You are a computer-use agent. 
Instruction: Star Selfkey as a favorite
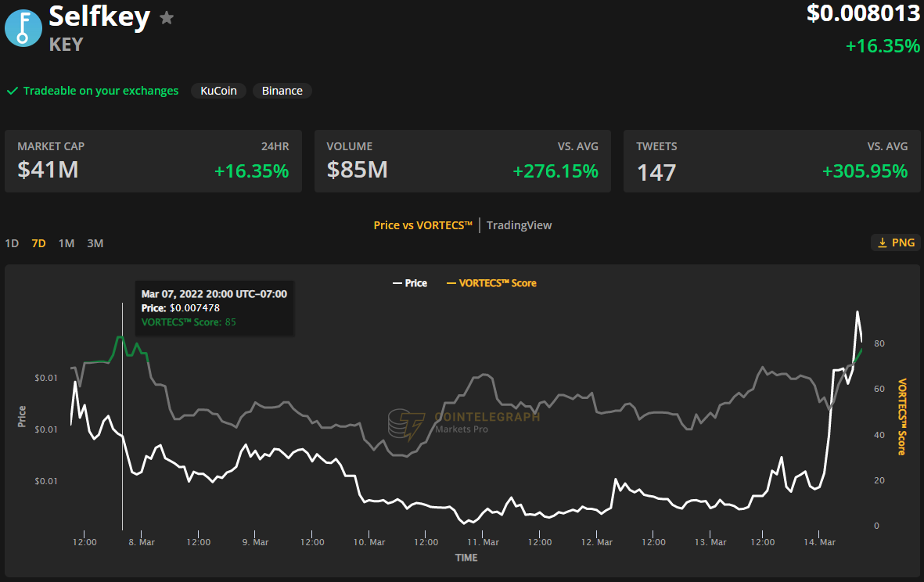tap(167, 18)
